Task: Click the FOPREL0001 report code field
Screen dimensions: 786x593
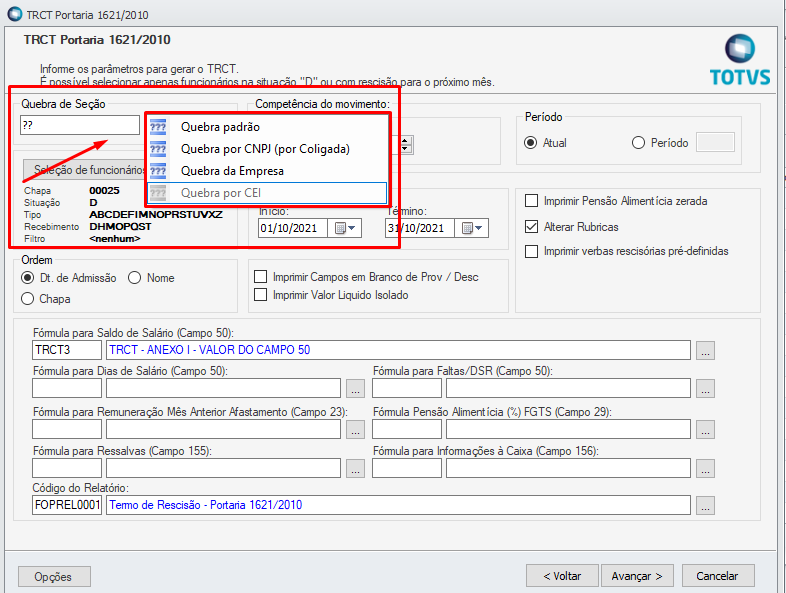Action: pos(67,505)
